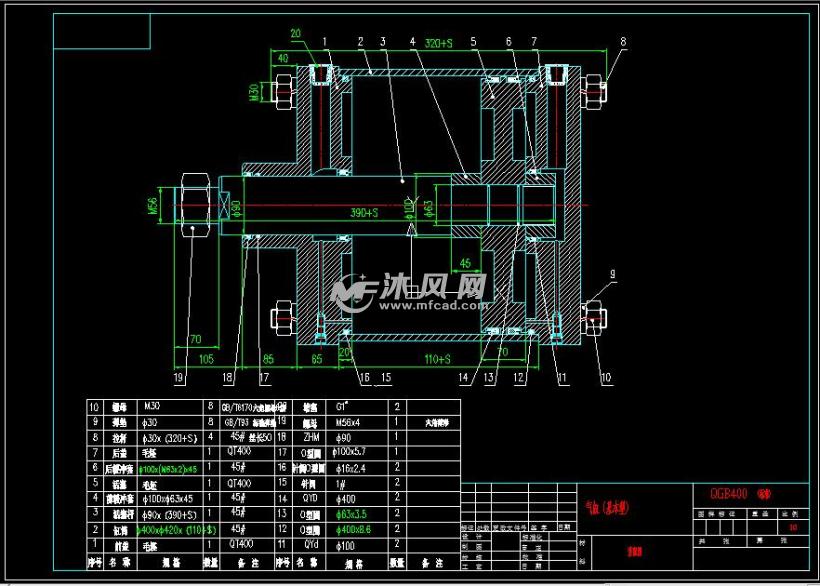Select the green φ100x(M63x2)x45 cell
Viewport: 820px width, 586px height.
[x=168, y=469]
